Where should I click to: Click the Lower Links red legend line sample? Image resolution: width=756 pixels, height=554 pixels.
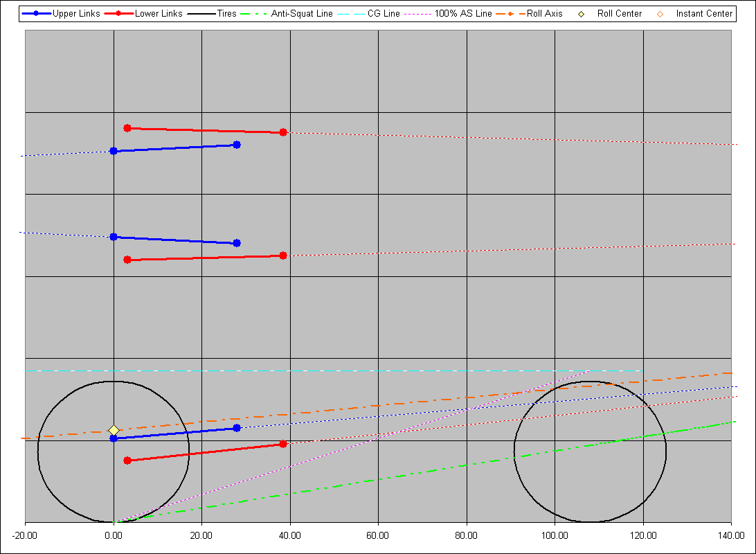119,14
